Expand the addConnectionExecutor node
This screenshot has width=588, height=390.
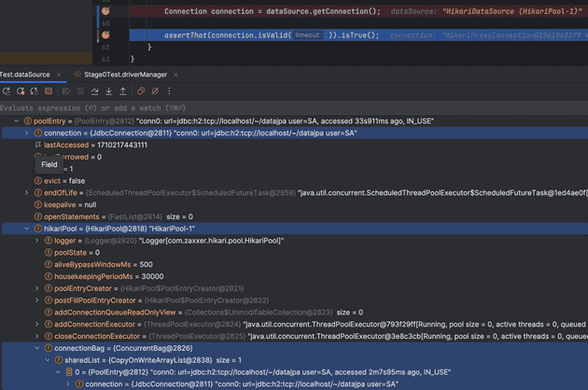click(x=36, y=325)
